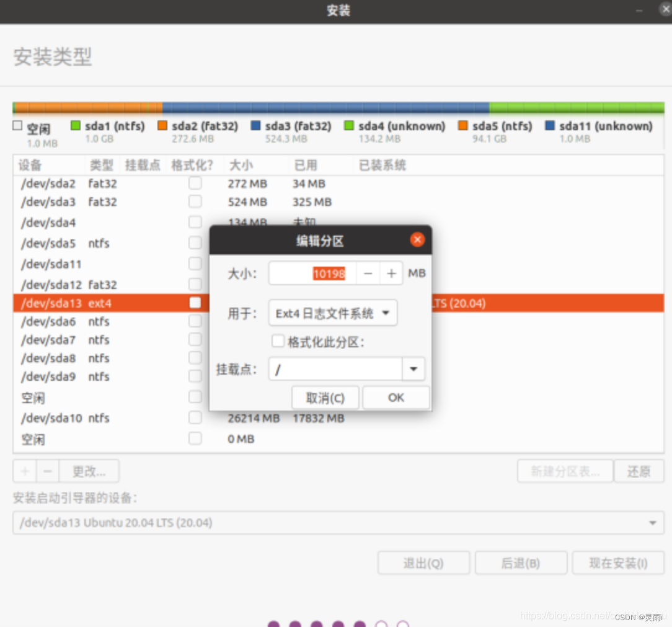Click the 后退(B) back button
This screenshot has height=627, width=672.
click(x=521, y=563)
